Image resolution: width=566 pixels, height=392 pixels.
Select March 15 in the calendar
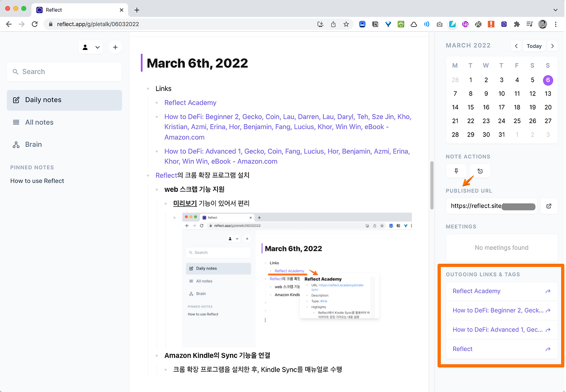(470, 107)
